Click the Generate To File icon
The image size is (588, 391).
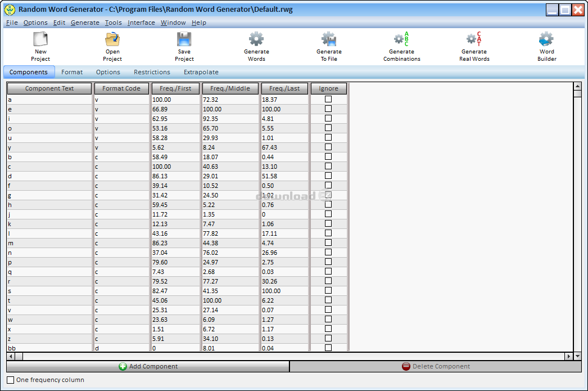tap(329, 39)
